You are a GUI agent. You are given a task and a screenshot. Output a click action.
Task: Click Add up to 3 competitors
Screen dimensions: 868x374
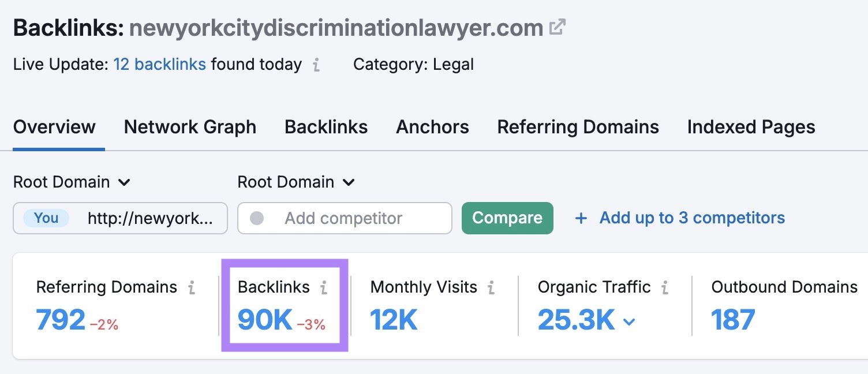coord(692,218)
